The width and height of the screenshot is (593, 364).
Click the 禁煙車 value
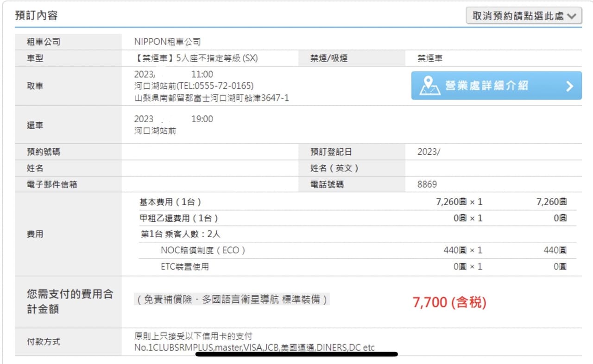(430, 58)
